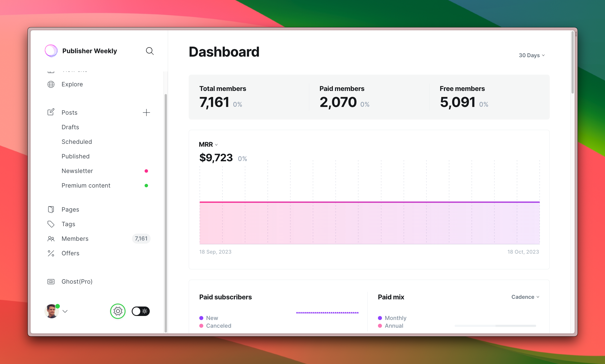This screenshot has height=364, width=605.
Task: Click the Settings gear icon
Action: [118, 311]
